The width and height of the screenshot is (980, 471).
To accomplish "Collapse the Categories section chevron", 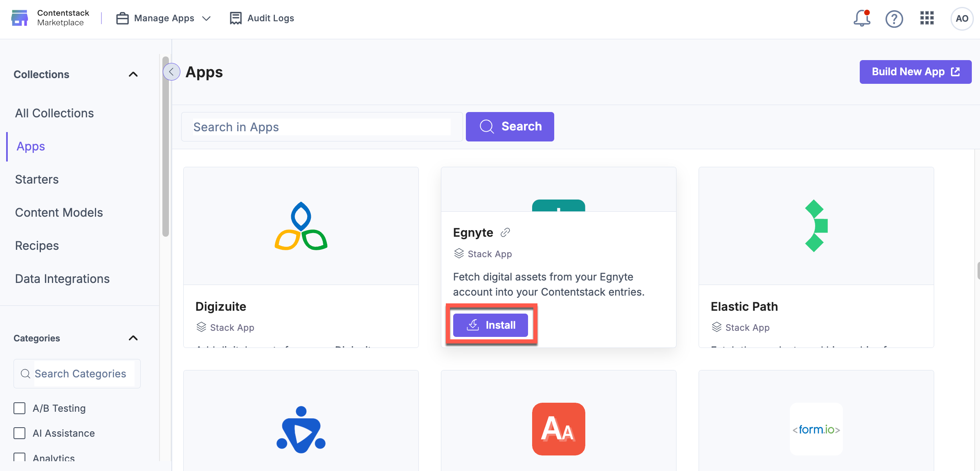I will point(133,338).
